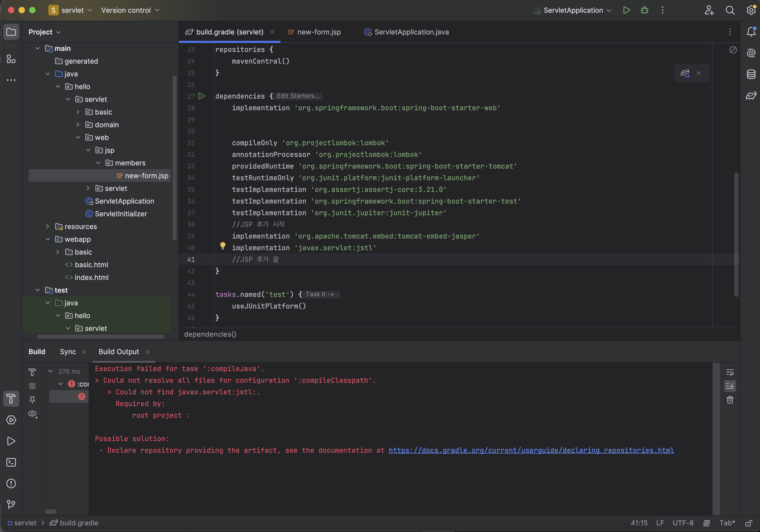Expand the resources folder
The image size is (760, 532).
pos(48,226)
